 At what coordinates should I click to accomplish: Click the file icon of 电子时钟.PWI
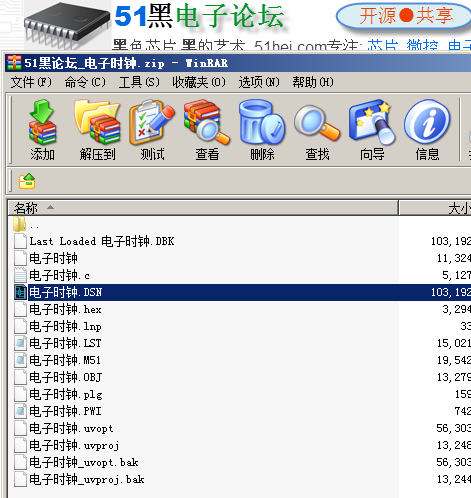20,411
